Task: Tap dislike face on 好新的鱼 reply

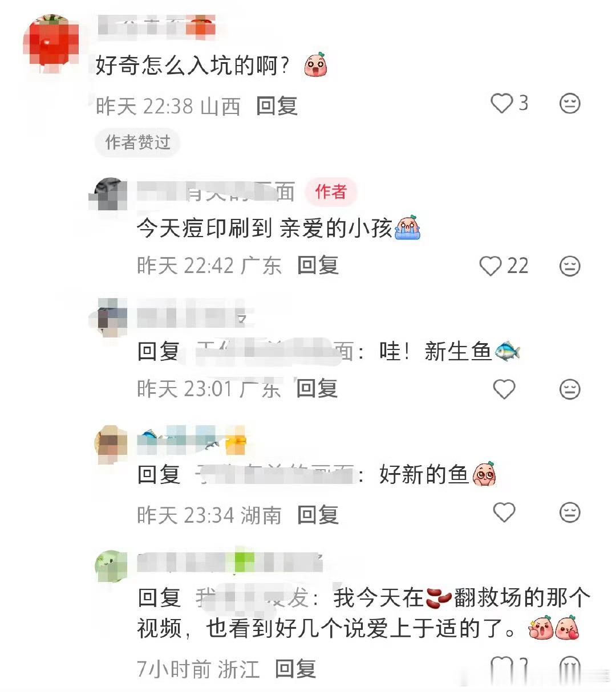Action: 569,512
